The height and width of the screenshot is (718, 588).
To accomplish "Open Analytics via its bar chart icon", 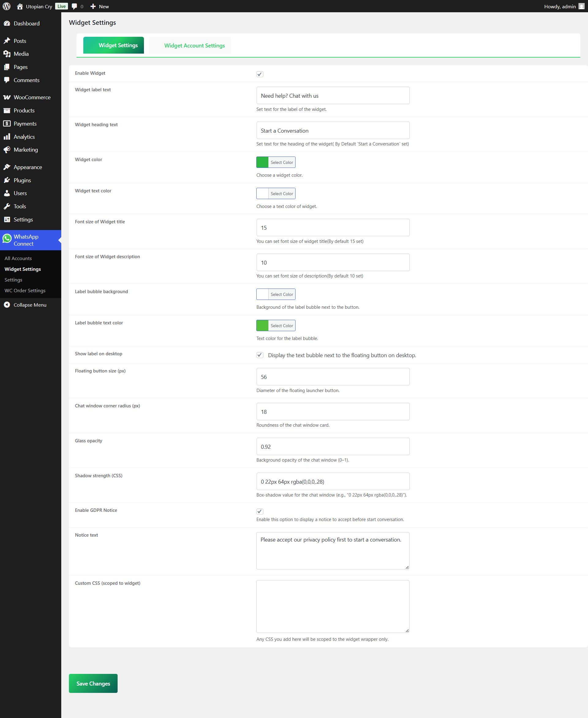I will pyautogui.click(x=7, y=137).
